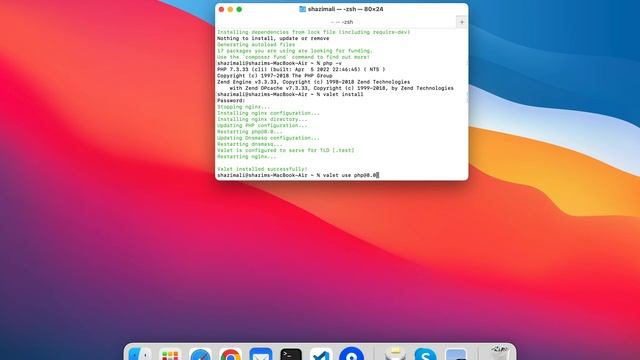The height and width of the screenshot is (360, 640).
Task: Open Finder from the Dock
Action: 140,354
